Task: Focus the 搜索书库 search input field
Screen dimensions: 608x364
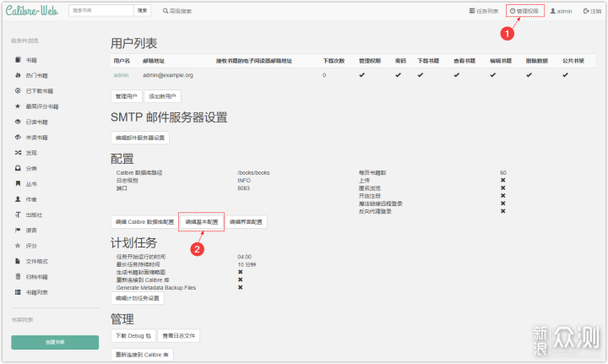Action: [101, 10]
